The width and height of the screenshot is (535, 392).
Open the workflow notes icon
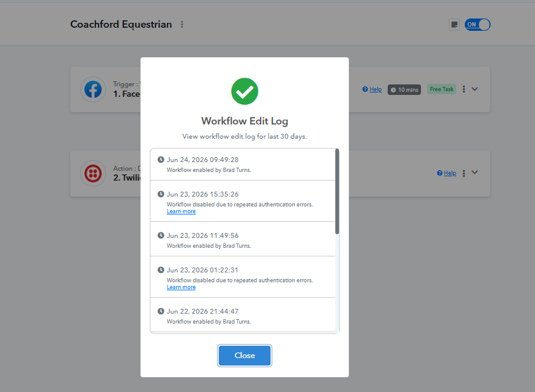click(454, 25)
